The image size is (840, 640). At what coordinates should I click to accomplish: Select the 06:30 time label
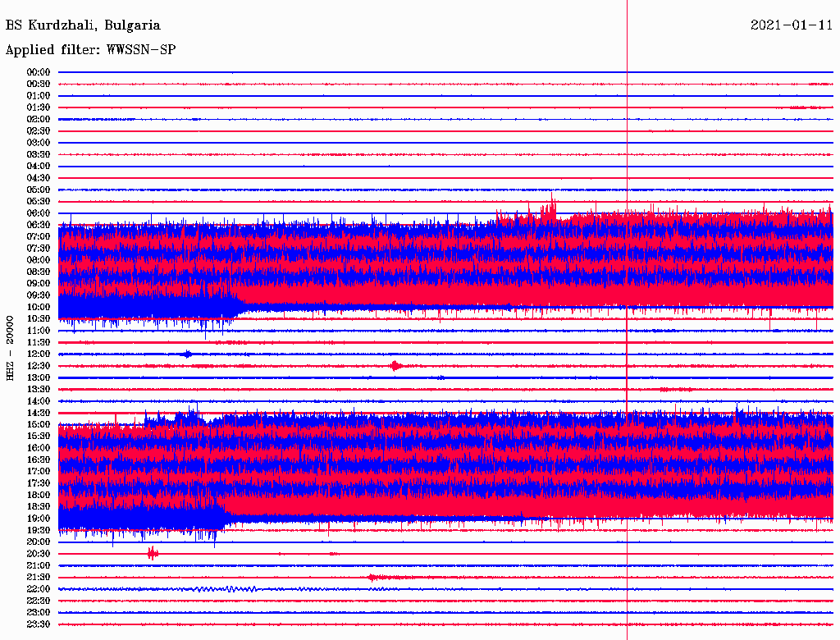click(39, 225)
